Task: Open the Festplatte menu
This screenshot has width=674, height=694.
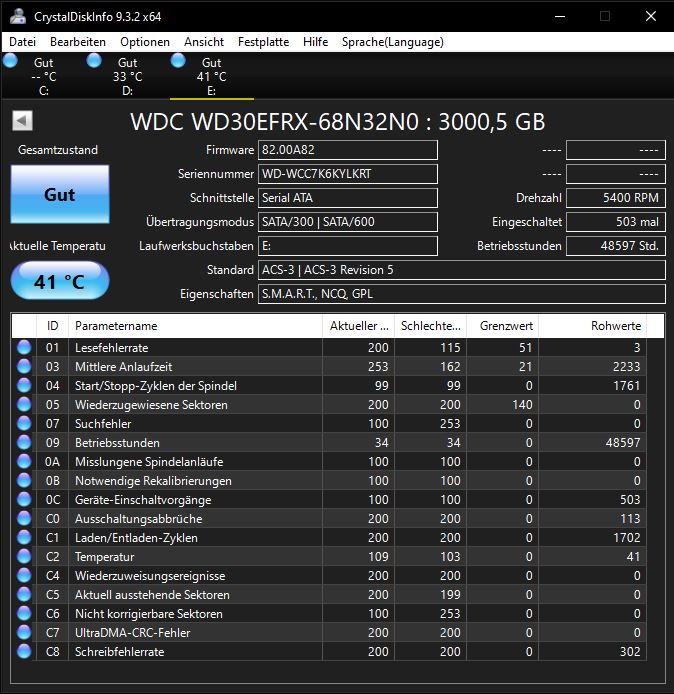Action: pyautogui.click(x=263, y=42)
